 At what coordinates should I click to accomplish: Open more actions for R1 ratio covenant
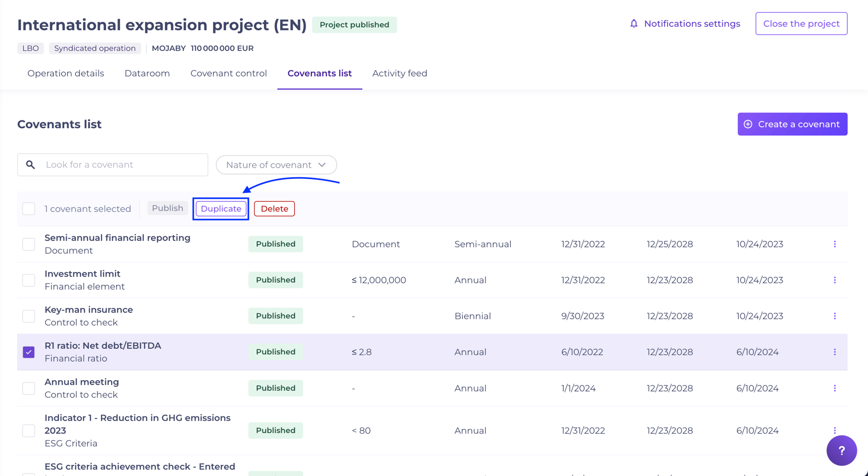click(x=835, y=352)
